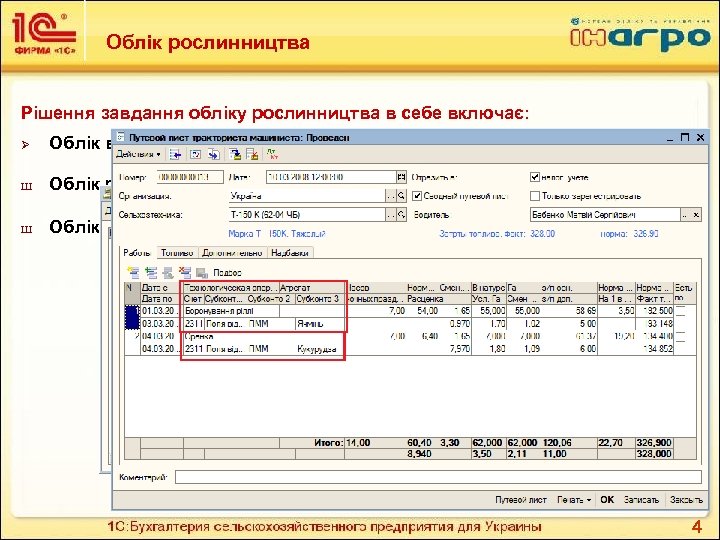The width and height of the screenshot is (720, 540).
Task: Click the Номер input field
Action: 190,177
